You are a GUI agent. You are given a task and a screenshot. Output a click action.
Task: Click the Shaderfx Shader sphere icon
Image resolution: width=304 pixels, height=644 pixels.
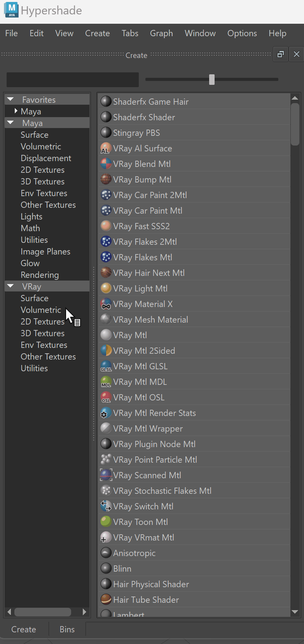[x=106, y=117]
